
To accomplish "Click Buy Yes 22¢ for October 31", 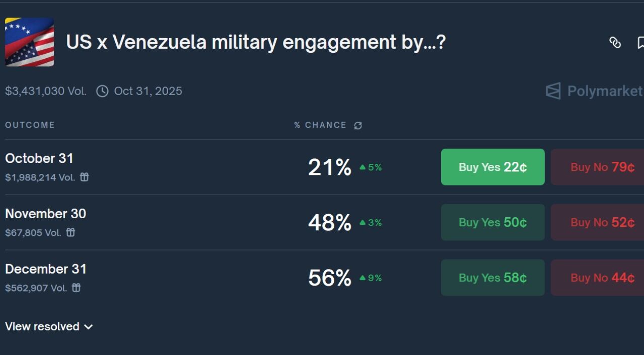I will tap(492, 166).
